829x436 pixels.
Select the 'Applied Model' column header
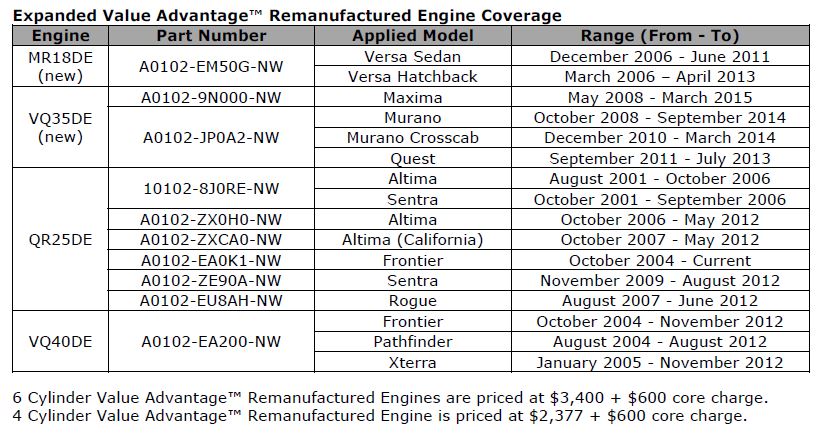coord(410,36)
